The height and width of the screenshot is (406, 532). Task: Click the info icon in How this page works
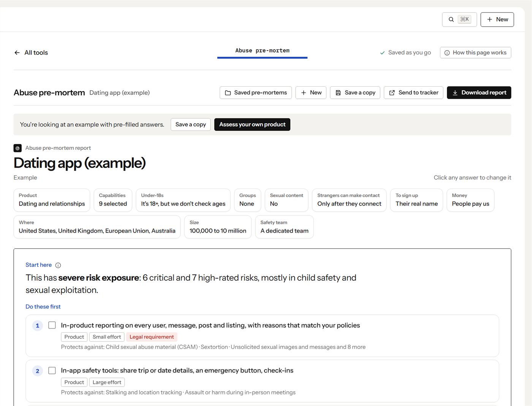(447, 53)
